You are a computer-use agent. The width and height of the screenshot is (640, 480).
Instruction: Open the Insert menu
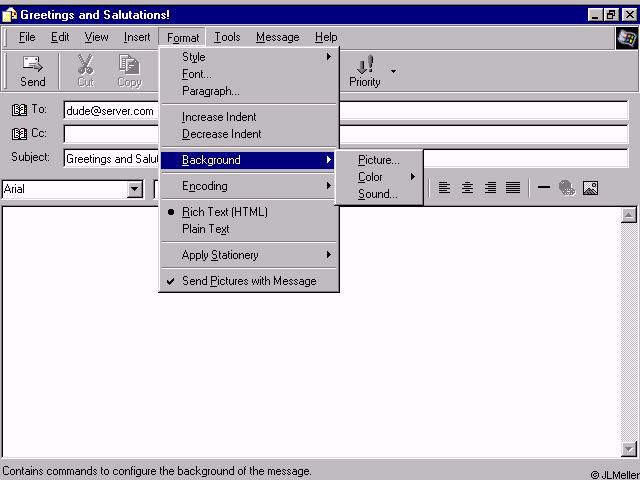137,37
